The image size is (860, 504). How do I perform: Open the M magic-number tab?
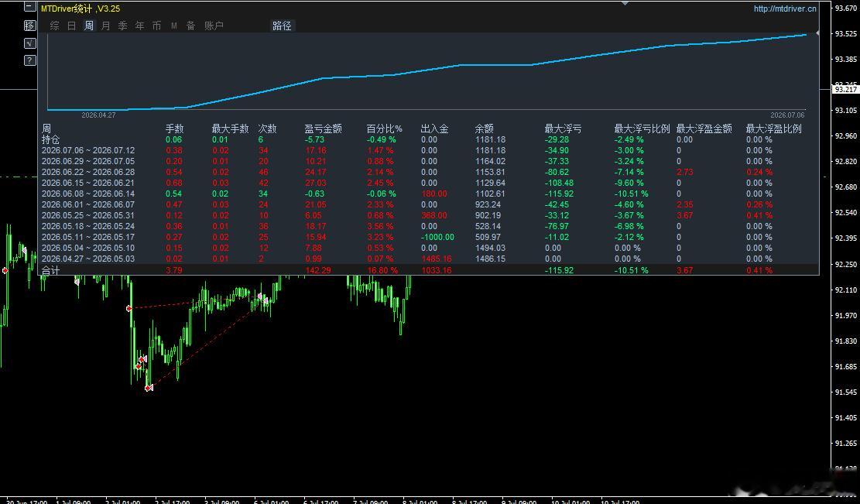pyautogui.click(x=174, y=26)
